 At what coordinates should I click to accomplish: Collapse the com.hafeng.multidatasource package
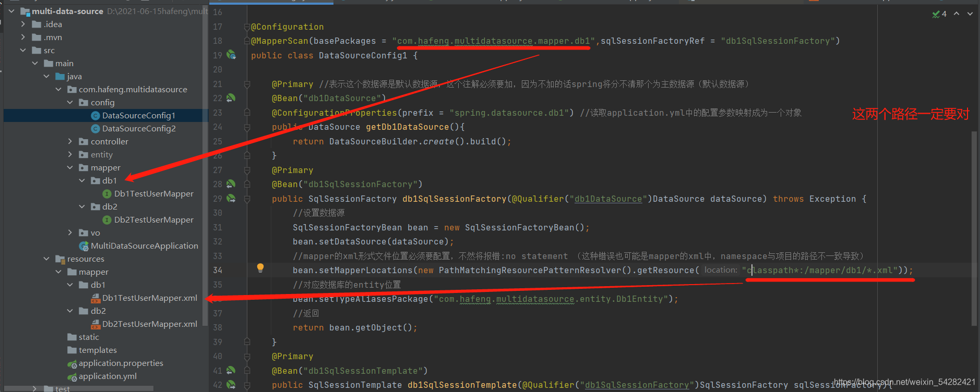coord(58,89)
